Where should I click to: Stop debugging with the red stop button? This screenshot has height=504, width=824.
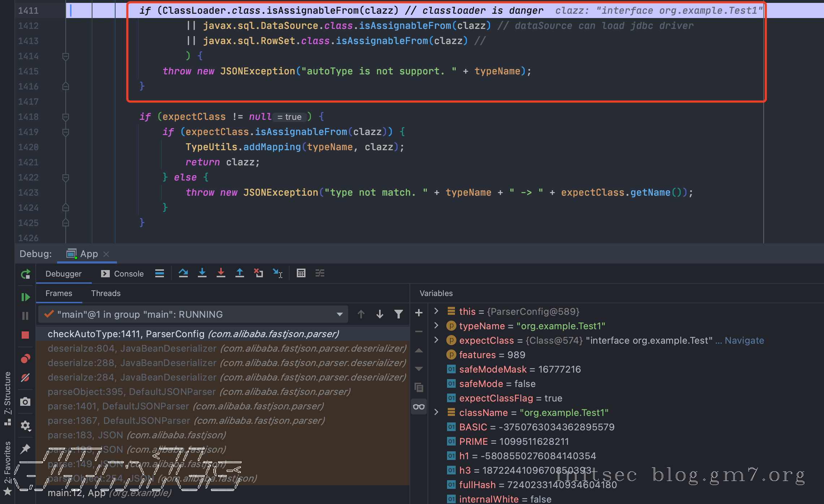coord(25,335)
